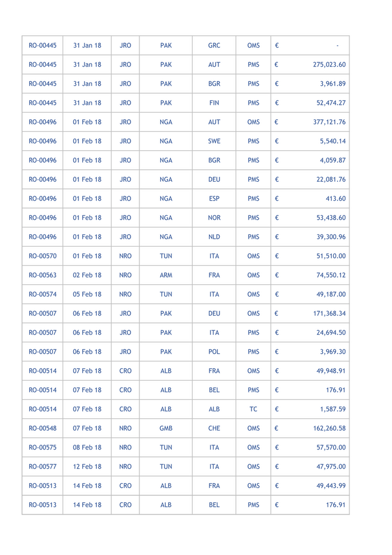Click the GMB country cell
Viewport: 392px width, 555px height.
[166, 428]
